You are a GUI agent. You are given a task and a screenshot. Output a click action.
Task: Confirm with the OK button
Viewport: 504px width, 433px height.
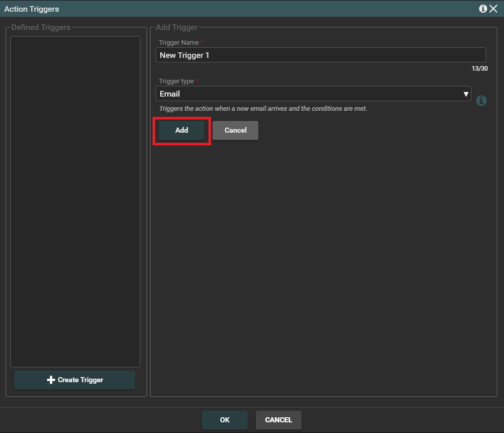(x=225, y=420)
